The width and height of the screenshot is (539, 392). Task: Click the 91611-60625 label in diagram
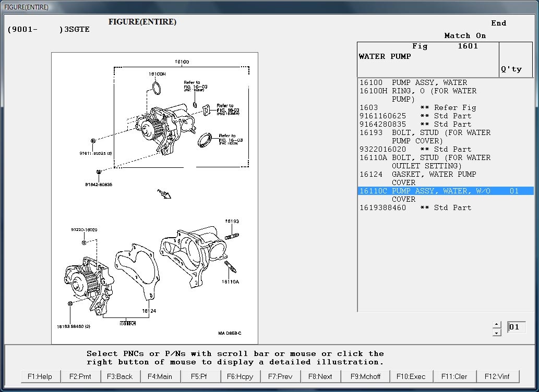point(95,153)
